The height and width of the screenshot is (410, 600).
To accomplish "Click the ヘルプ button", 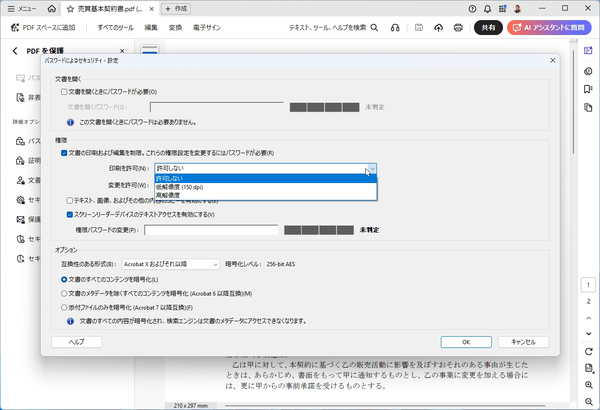I will 77,342.
